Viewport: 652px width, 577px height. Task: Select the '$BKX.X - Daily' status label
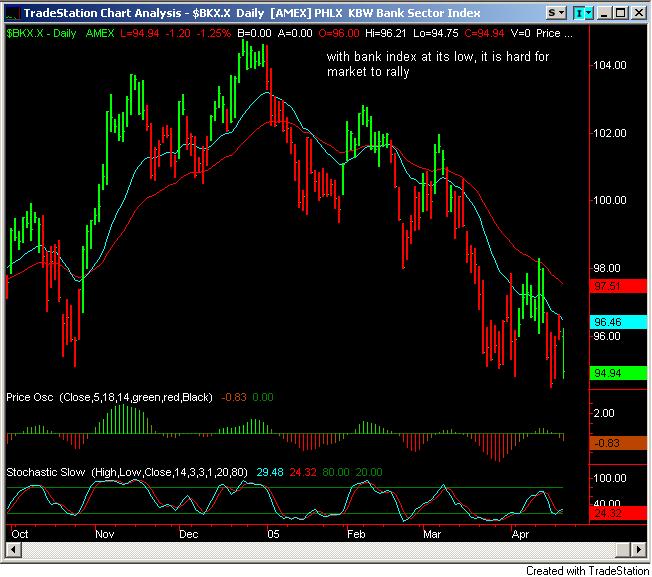coord(41,33)
